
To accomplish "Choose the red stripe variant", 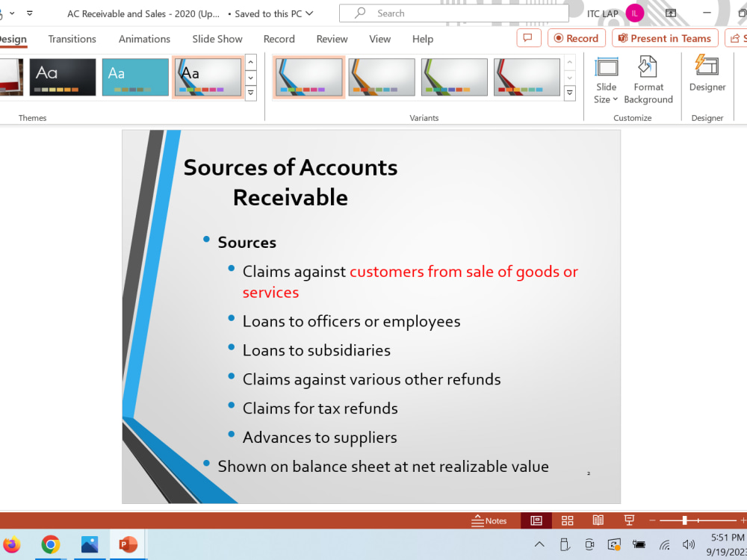I will pos(527,77).
